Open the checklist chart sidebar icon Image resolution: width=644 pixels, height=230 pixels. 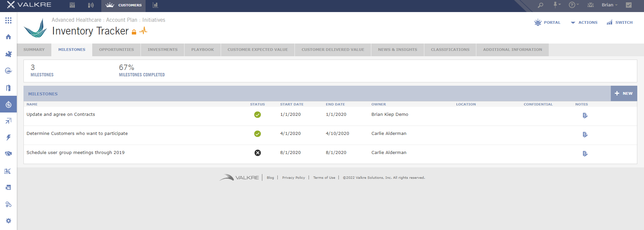click(x=8, y=171)
